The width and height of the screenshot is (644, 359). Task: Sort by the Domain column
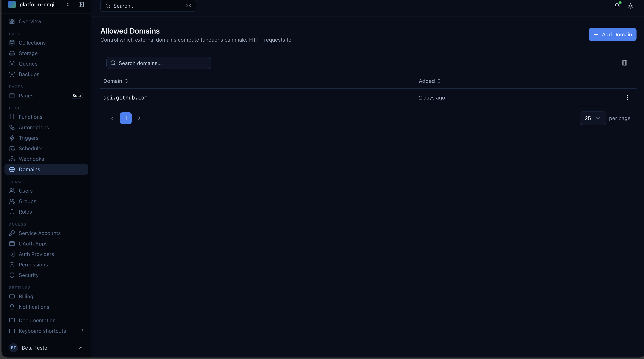point(116,81)
